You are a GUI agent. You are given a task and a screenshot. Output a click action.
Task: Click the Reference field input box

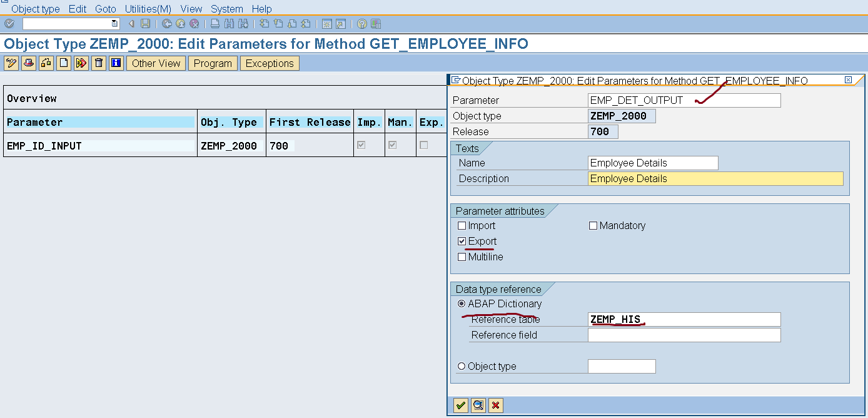point(684,335)
